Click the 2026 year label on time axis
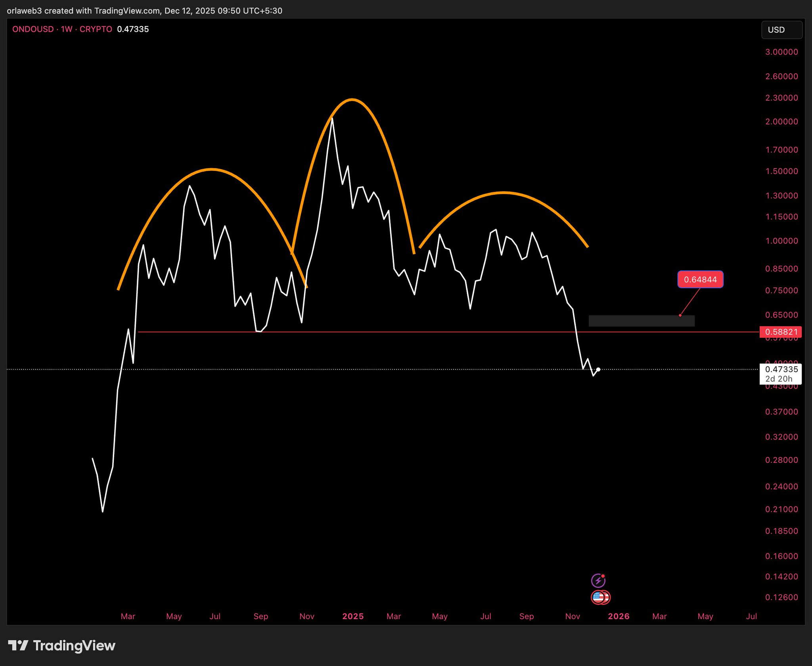This screenshot has height=666, width=812. (x=619, y=616)
